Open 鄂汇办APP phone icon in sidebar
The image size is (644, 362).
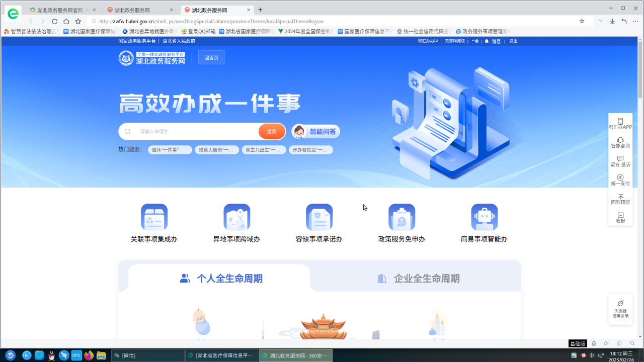(620, 121)
